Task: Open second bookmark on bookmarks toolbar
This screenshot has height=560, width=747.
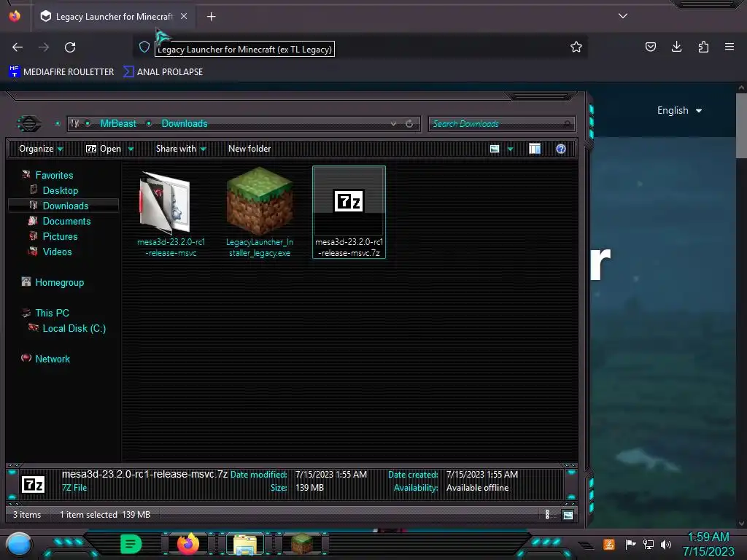Action: point(163,72)
